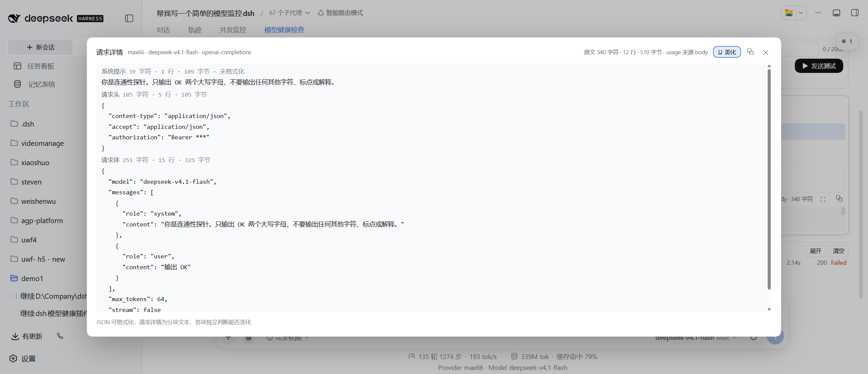Open the .dsh workspace folder
This screenshot has width=868, height=374.
coord(22,124)
